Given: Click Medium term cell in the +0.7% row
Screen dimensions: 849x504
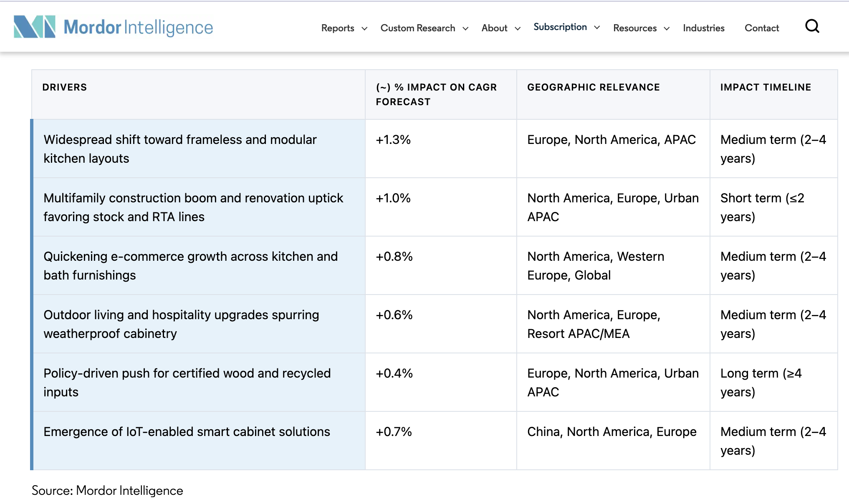Looking at the screenshot, I should 773,441.
